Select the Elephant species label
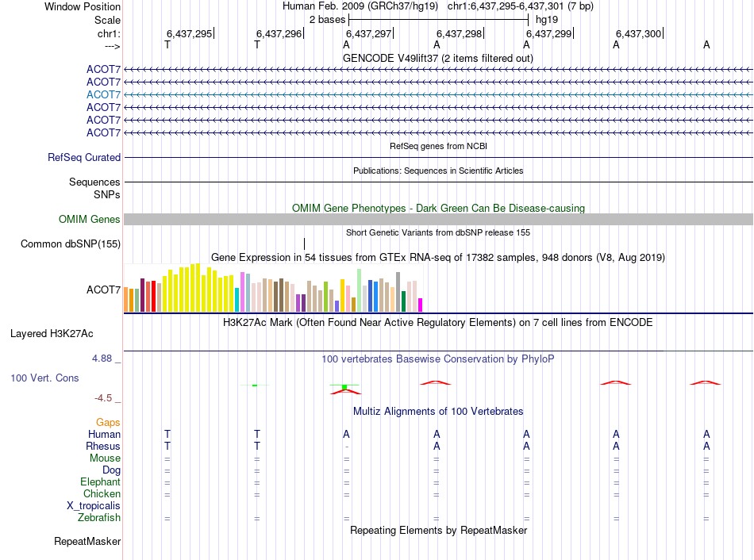This screenshot has height=560, width=754. (100, 481)
